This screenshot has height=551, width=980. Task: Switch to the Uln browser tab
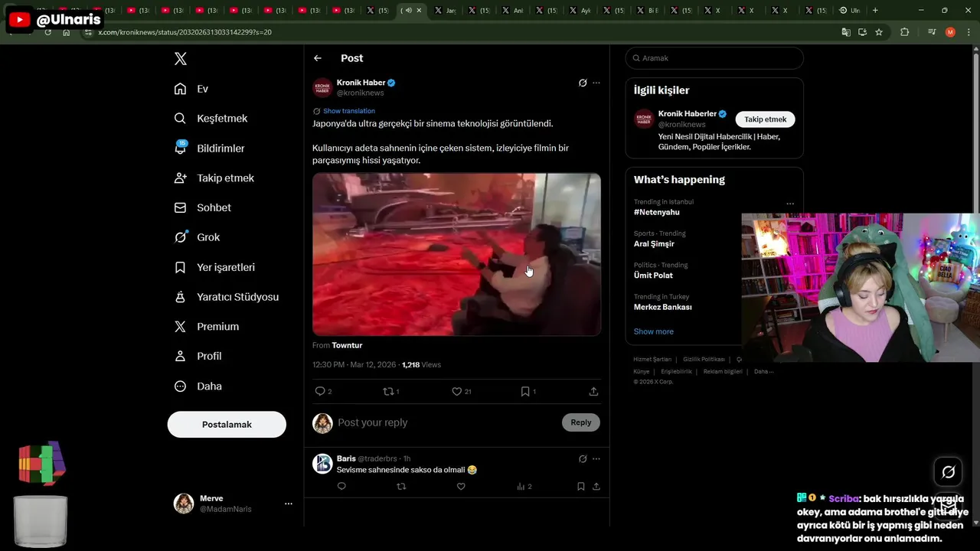click(x=850, y=11)
